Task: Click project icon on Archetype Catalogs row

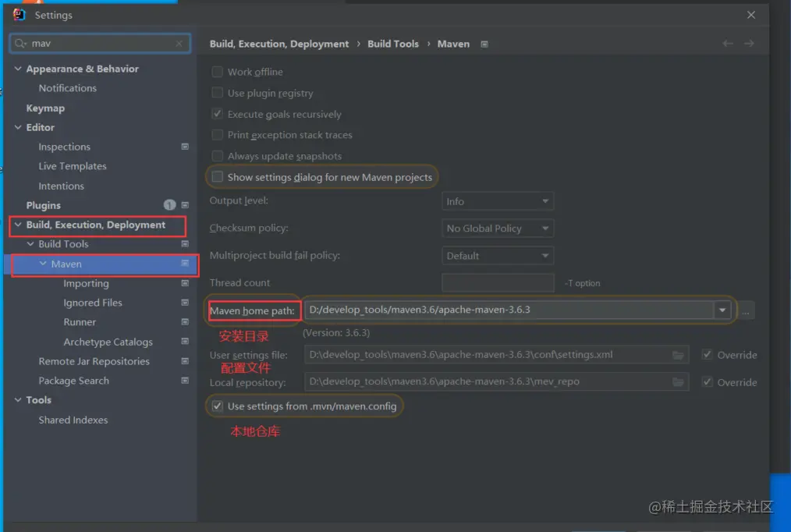Action: (185, 342)
